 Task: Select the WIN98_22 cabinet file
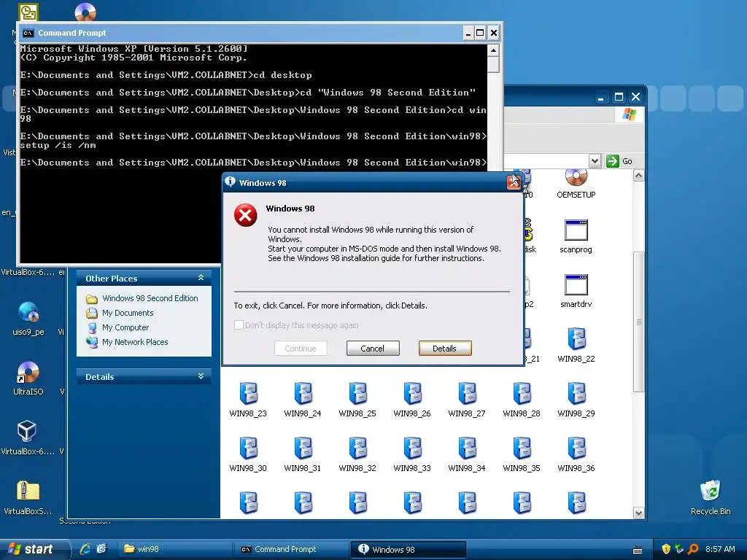tap(576, 339)
